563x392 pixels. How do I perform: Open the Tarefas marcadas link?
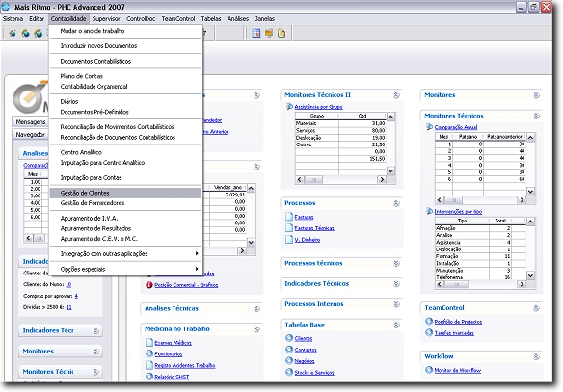point(454,333)
